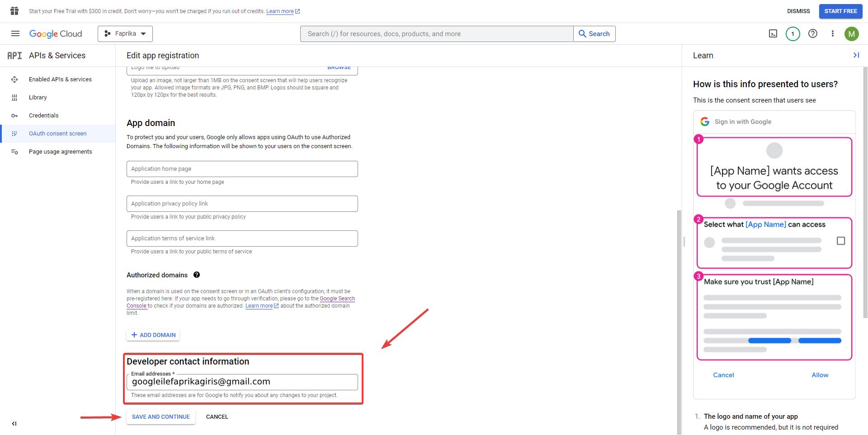Open the Learn more link in trial banner
This screenshot has height=435, width=868.
coord(283,11)
